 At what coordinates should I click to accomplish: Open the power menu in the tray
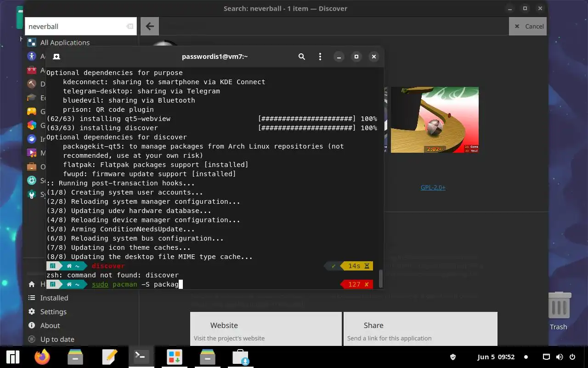coord(572,357)
